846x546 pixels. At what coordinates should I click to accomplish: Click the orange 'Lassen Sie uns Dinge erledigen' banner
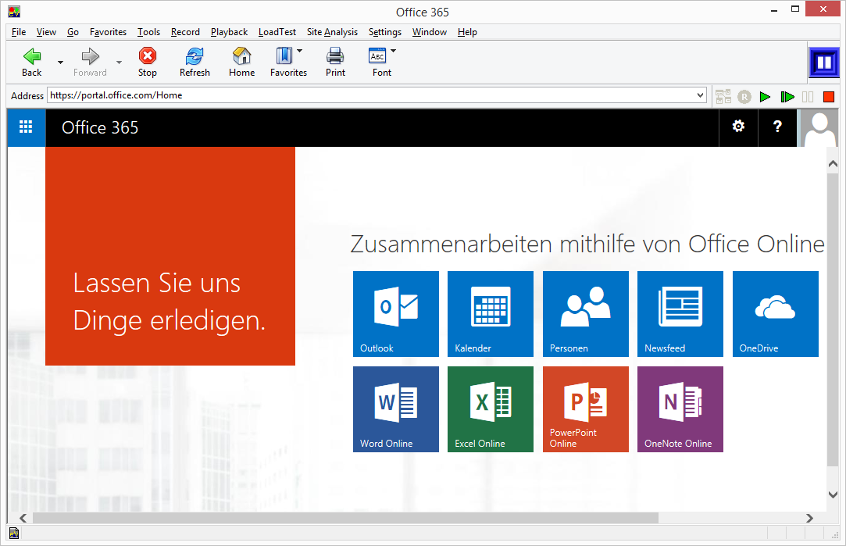(x=170, y=256)
